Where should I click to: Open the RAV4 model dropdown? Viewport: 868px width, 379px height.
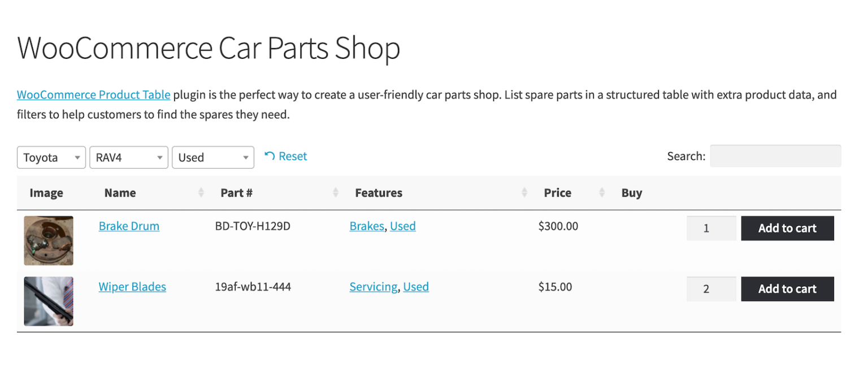pyautogui.click(x=128, y=157)
